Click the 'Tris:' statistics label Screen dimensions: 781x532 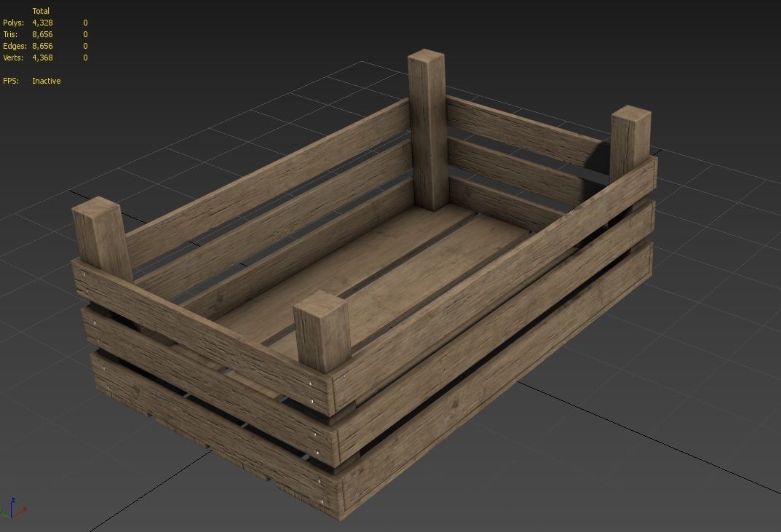[x=10, y=34]
